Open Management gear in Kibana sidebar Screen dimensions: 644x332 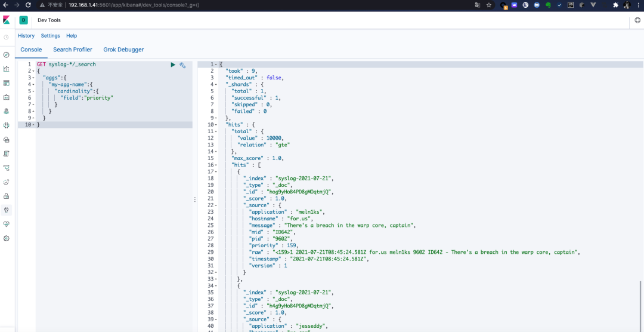[7, 238]
